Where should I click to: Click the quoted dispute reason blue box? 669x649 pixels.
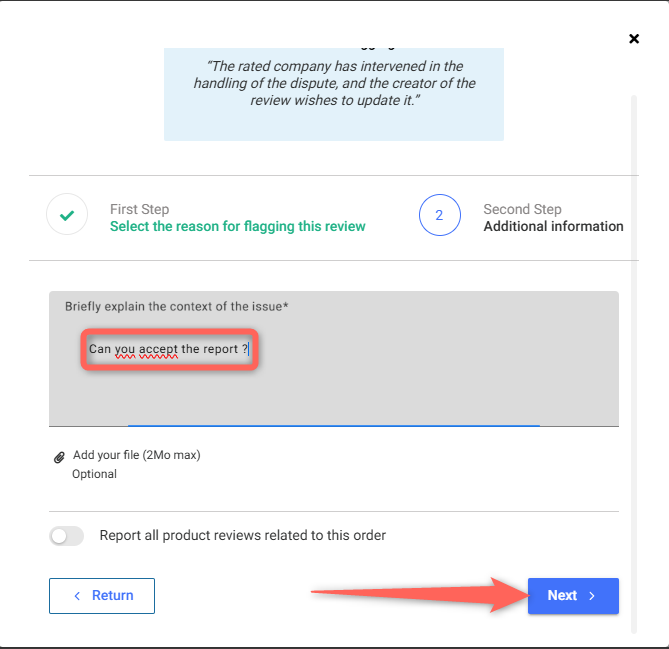click(334, 90)
